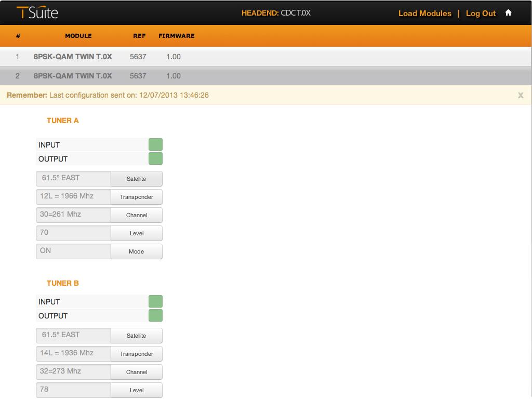Viewport: 532px width, 399px height.
Task: Click Tuner B OUTPUT green status indicator
Action: [155, 315]
